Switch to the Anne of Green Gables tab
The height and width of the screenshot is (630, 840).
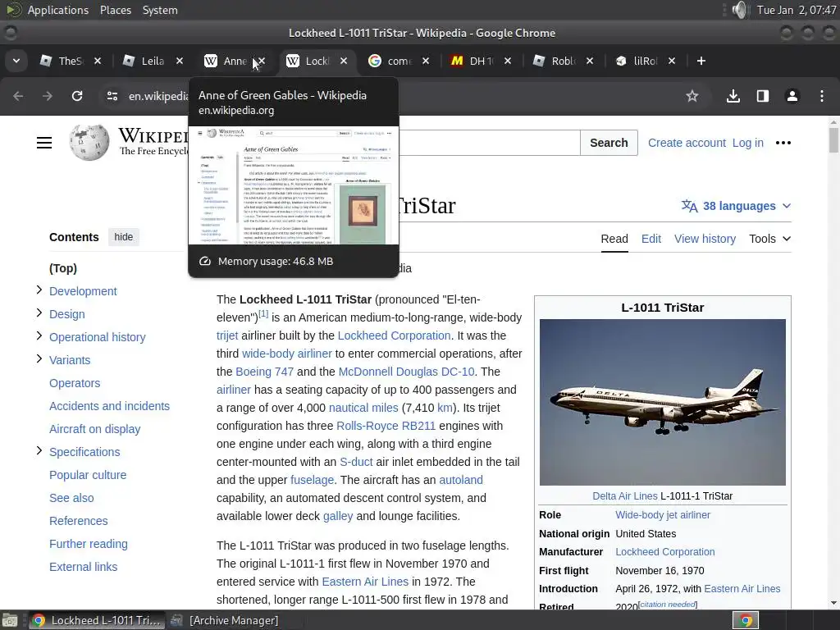point(228,61)
